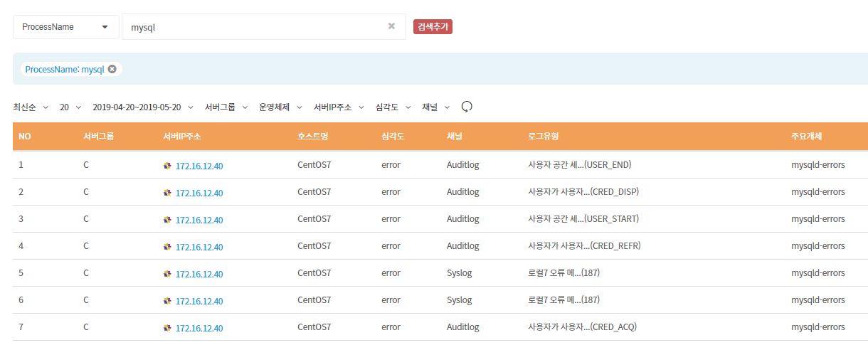The height and width of the screenshot is (345, 868).
Task: Open the 2019-04-20~2019-05-20 date range picker
Action: pyautogui.click(x=143, y=107)
